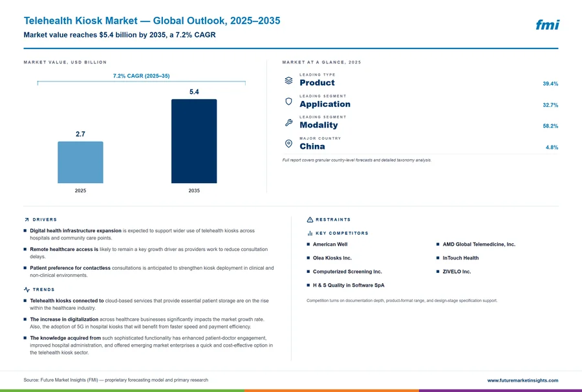This screenshot has width=582, height=392.
Task: Click the shield icon beside Application
Action: click(x=289, y=102)
